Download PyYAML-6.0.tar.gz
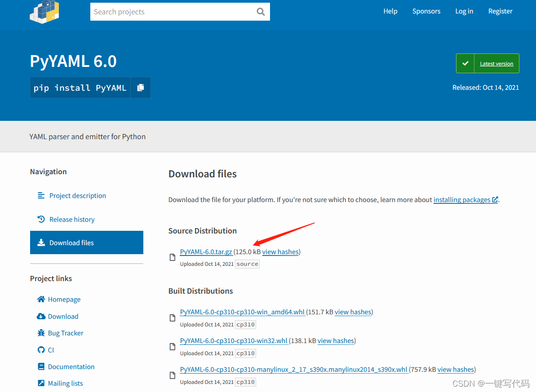Screen dimensions: 536x392 [x=206, y=252]
